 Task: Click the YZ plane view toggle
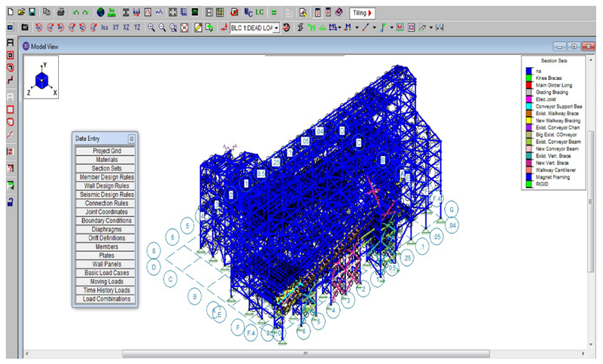[136, 28]
